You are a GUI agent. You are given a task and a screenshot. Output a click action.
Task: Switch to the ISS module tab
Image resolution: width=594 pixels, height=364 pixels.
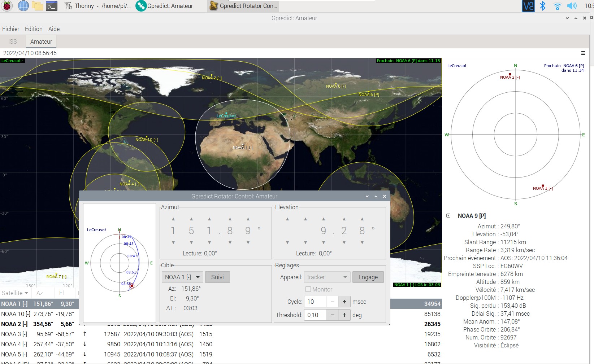13,41
